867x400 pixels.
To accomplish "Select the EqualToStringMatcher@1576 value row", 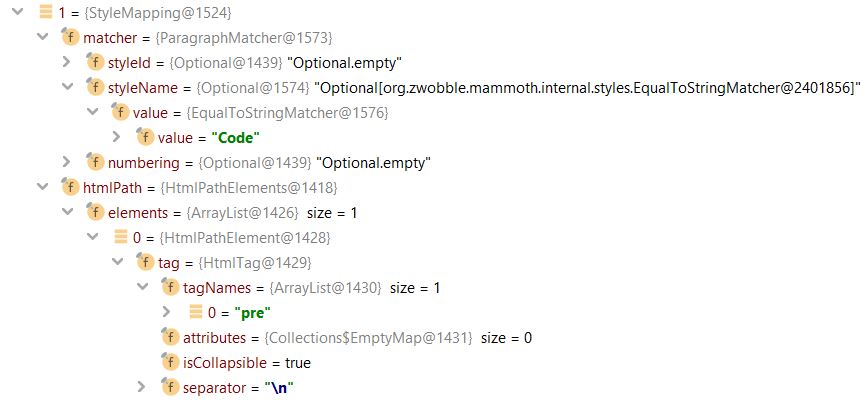I will [260, 112].
